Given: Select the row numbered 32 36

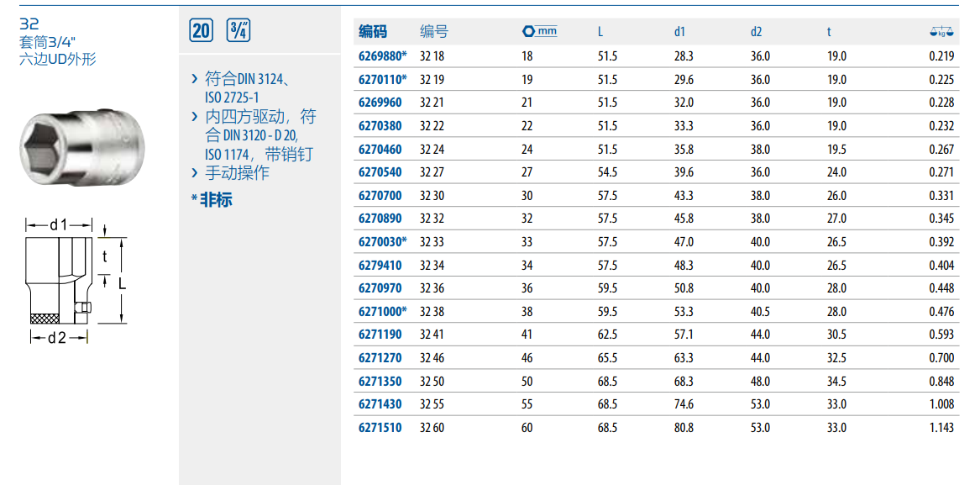Looking at the screenshot, I should click(432, 288).
